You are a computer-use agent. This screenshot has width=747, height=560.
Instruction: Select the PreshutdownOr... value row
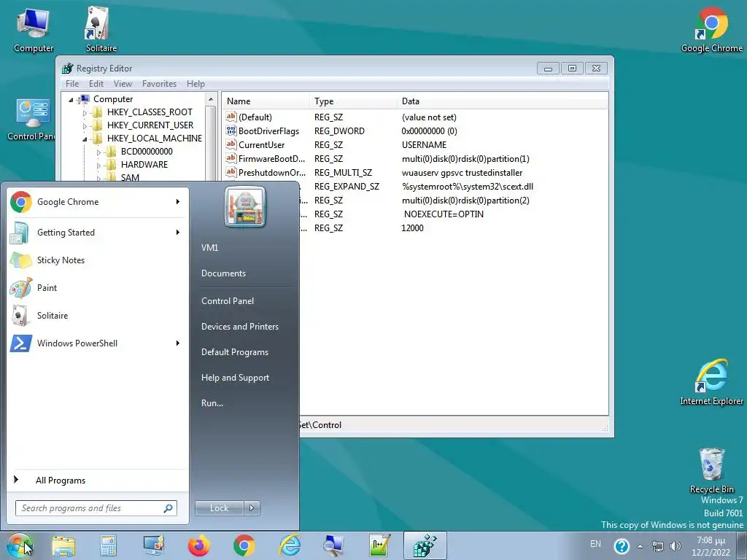(x=272, y=172)
